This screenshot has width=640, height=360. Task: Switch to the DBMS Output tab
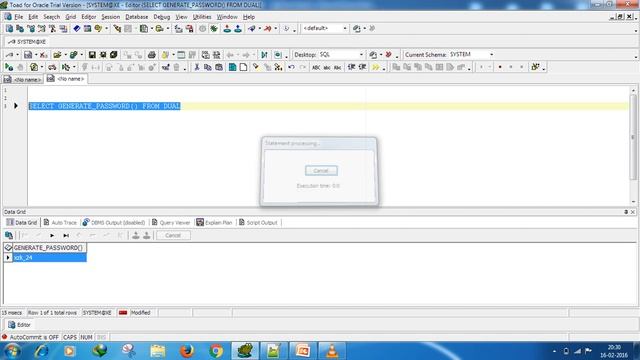click(x=113, y=222)
